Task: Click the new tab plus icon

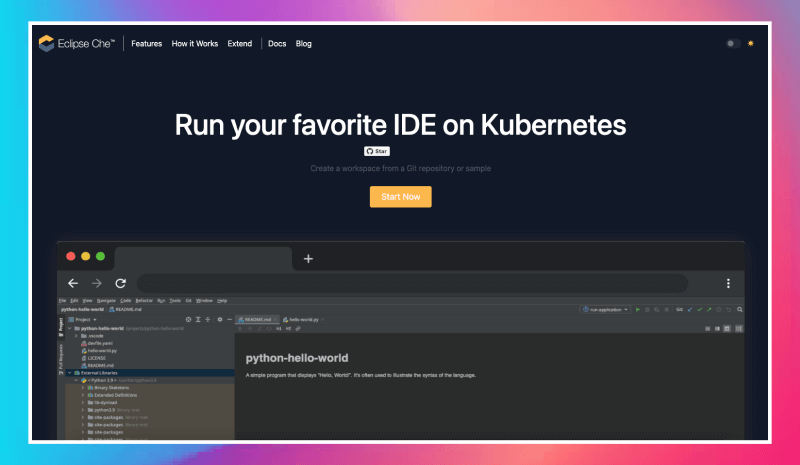Action: click(x=308, y=259)
